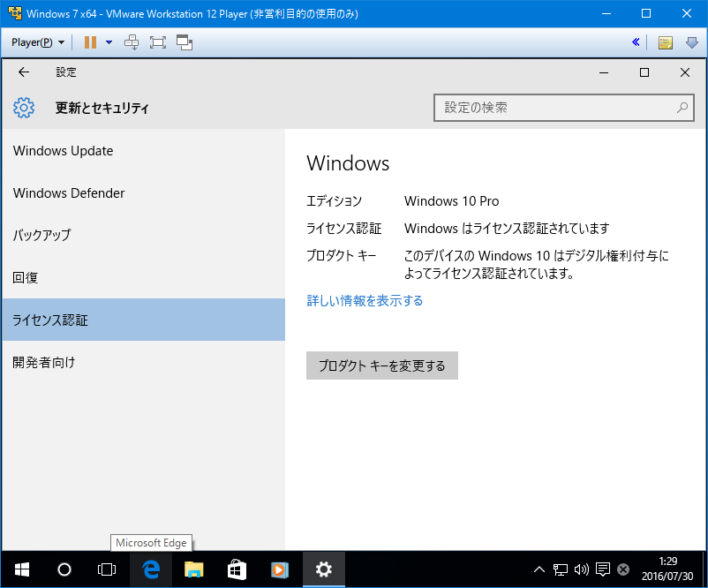This screenshot has height=588, width=708.
Task: Click the Windows 10 Pro edition text
Action: pos(451,201)
